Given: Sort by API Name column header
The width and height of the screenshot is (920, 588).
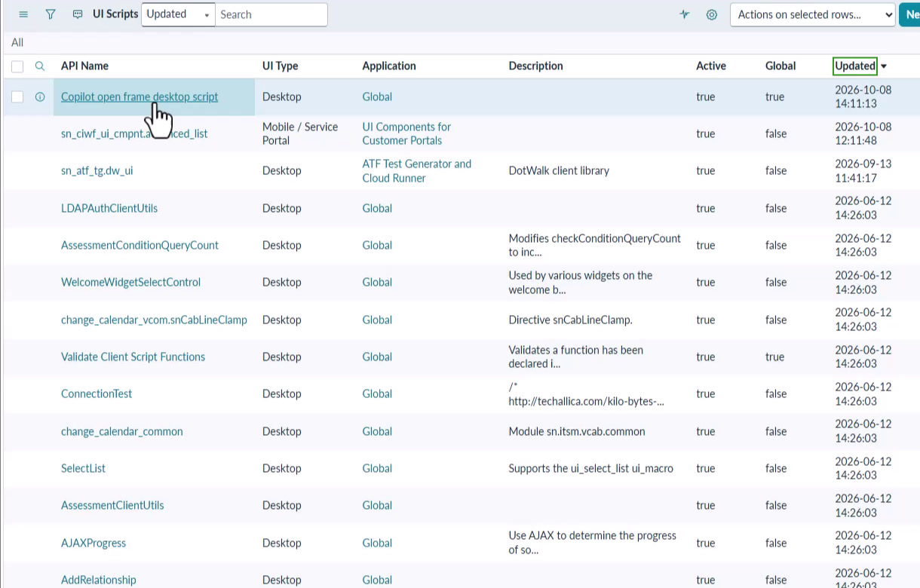Looking at the screenshot, I should (x=84, y=66).
